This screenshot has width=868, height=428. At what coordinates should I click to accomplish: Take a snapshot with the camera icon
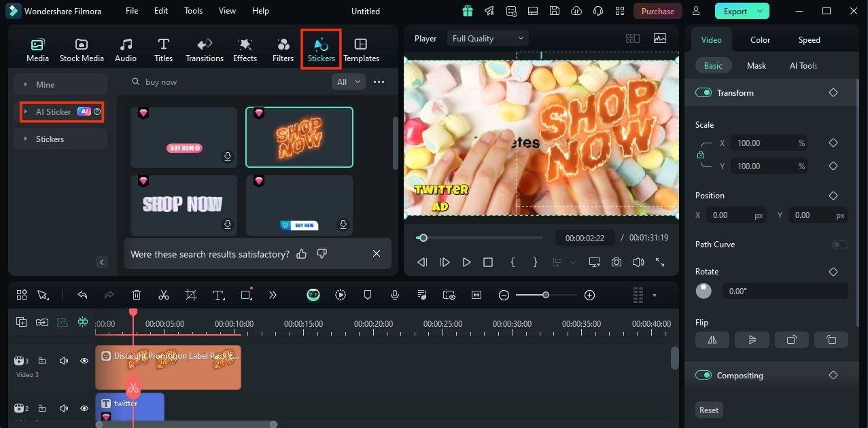[x=616, y=262]
